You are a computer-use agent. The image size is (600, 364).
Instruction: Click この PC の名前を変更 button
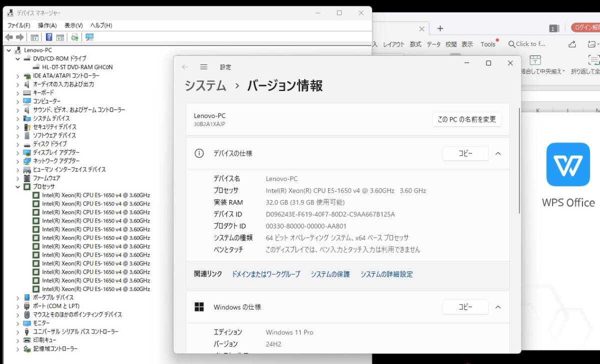(x=467, y=119)
